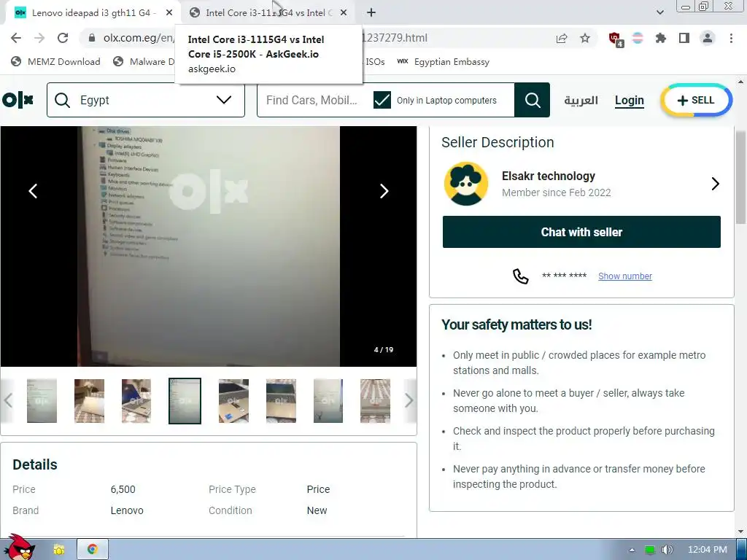Click the main listing photo

click(209, 246)
